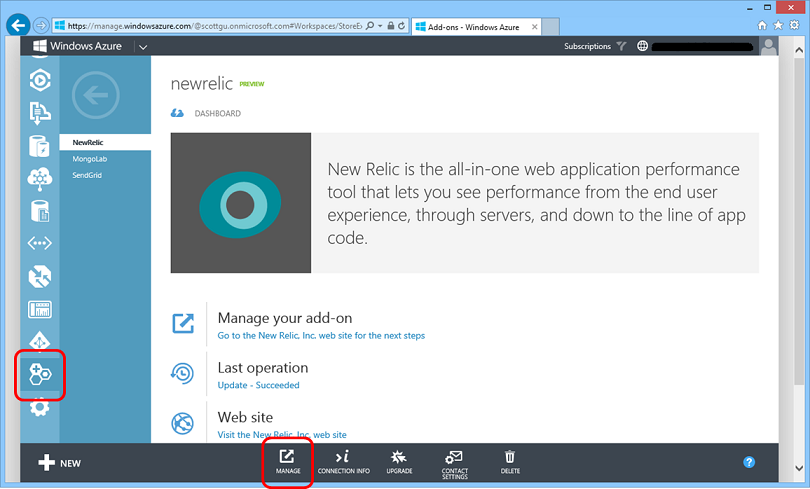The width and height of the screenshot is (810, 489).
Task: Click the Web site globe icon
Action: click(182, 423)
